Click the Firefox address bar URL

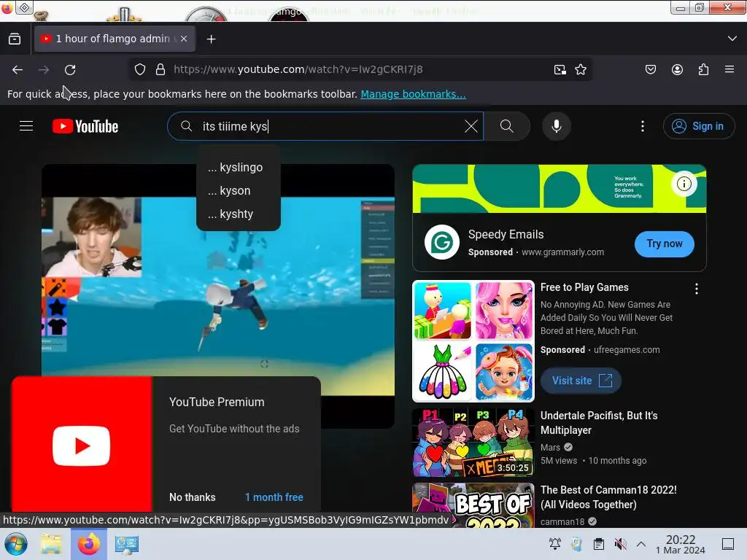click(298, 69)
